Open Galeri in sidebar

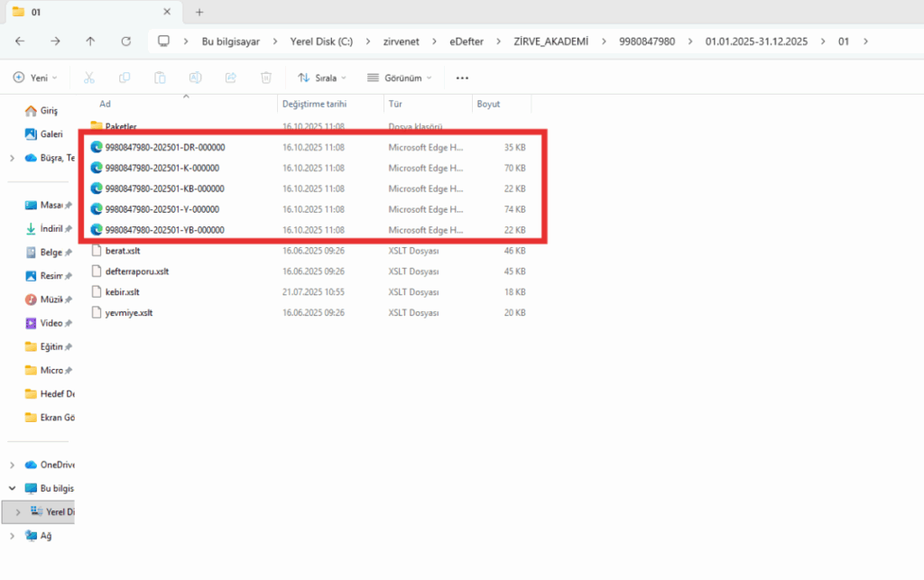[43, 134]
